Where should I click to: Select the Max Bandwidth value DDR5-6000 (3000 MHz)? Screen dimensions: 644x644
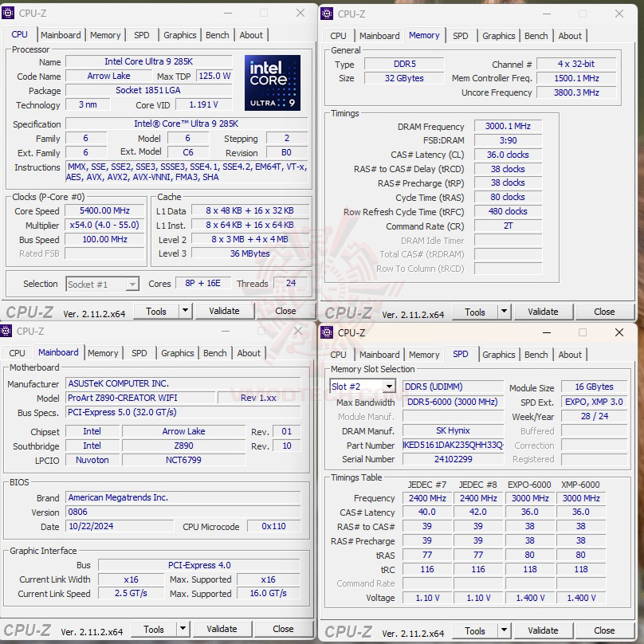click(x=453, y=402)
